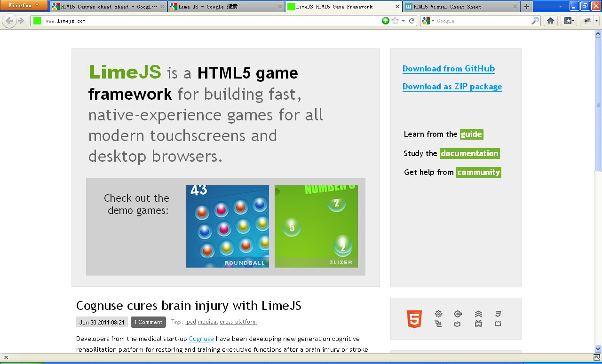Click the green Go arrow in URL bar
This screenshot has height=364, width=602.
[x=386, y=21]
